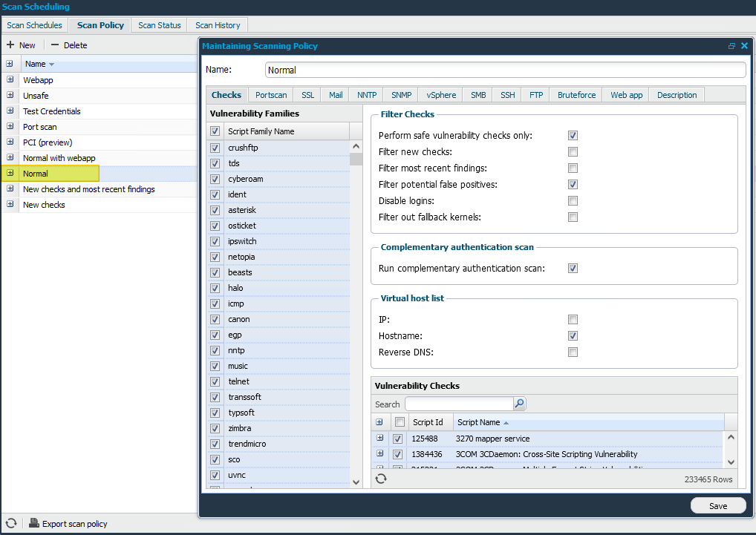Click the Export scan policy icon
The height and width of the screenshot is (535, 756).
click(x=34, y=523)
